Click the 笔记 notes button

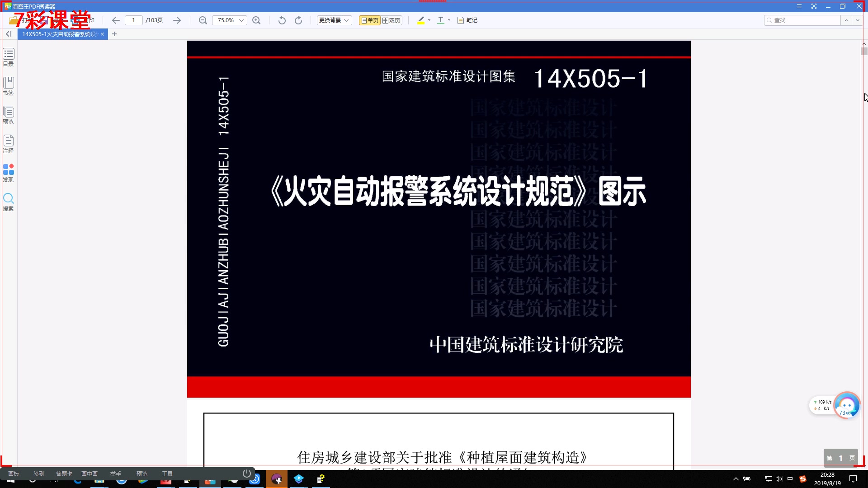tap(467, 20)
